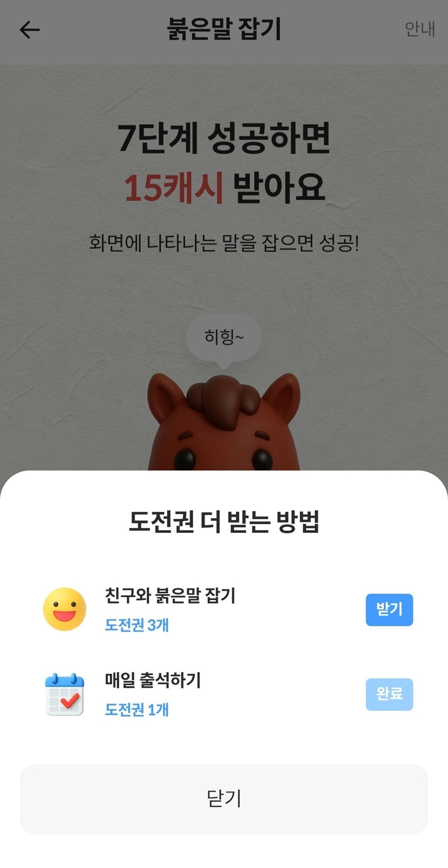
Task: Tap the calendar attendance icon
Action: (x=65, y=694)
